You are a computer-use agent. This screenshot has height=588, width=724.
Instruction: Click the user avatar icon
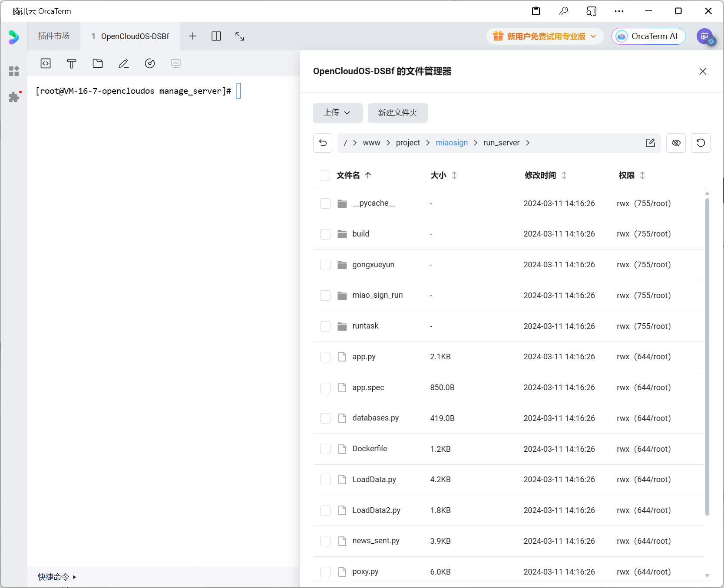[705, 36]
